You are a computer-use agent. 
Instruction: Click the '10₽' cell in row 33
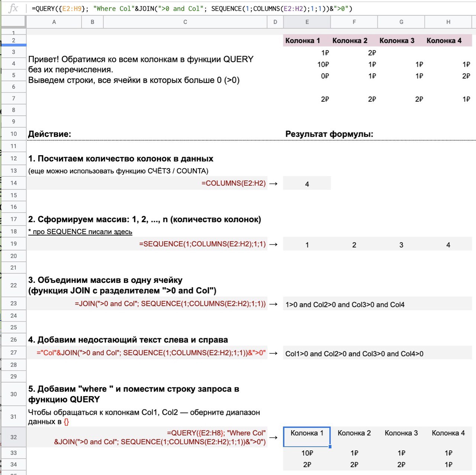pyautogui.click(x=307, y=453)
